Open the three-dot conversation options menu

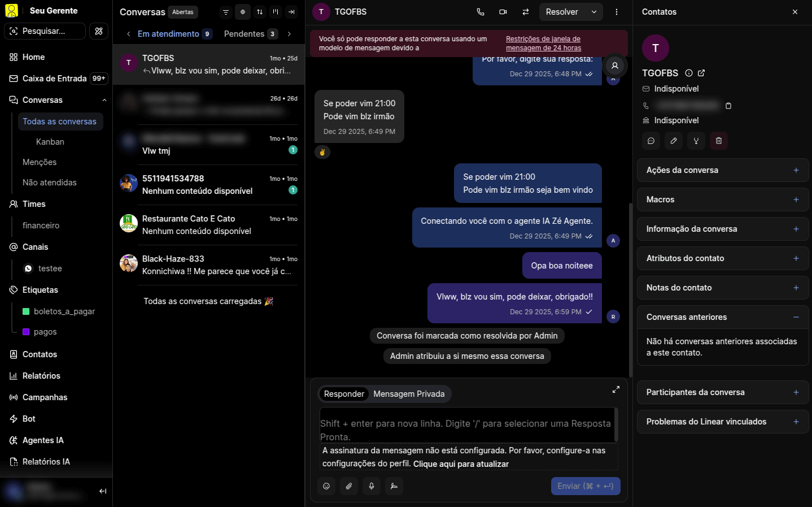617,11
